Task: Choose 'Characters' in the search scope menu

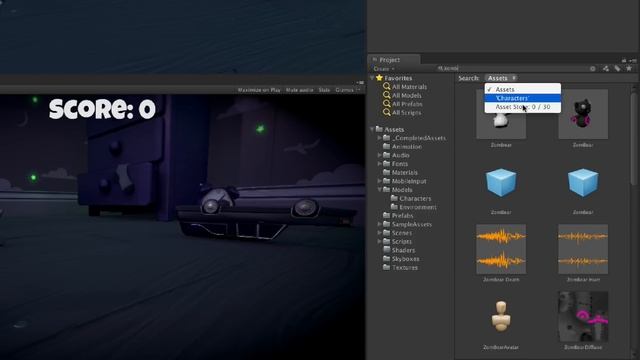Action: [x=522, y=98]
